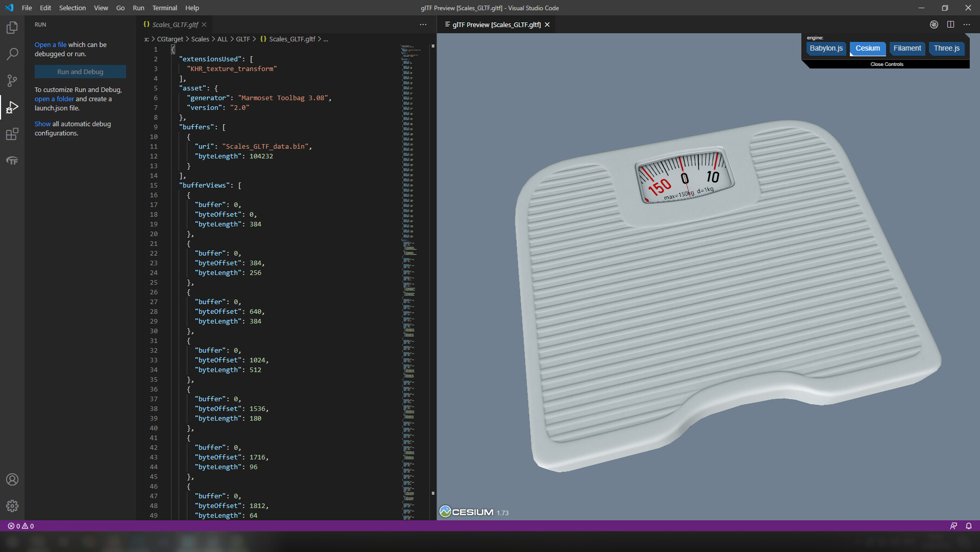Open the Explorer view in activity bar
This screenshot has height=552, width=980.
12,27
